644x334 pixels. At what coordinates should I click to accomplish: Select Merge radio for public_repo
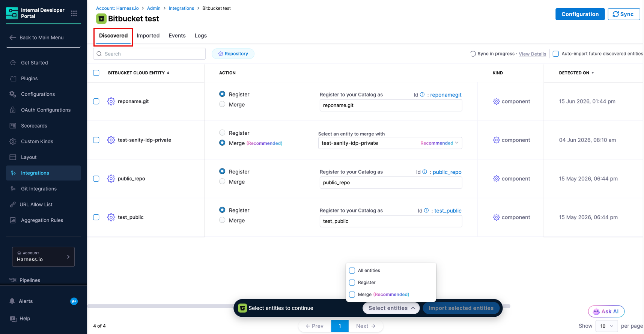[x=222, y=182]
